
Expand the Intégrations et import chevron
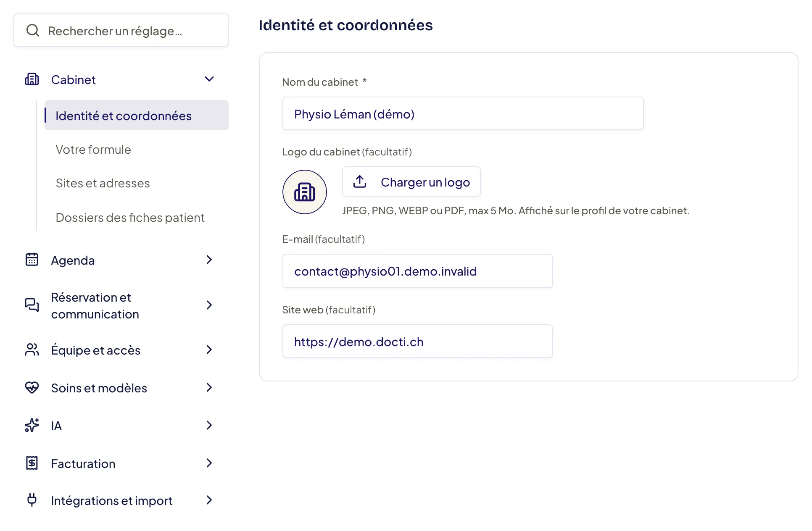tap(209, 500)
